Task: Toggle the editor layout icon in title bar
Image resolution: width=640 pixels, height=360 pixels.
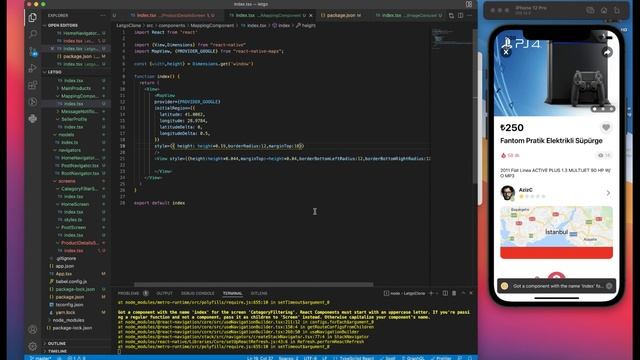Action: [469, 4]
